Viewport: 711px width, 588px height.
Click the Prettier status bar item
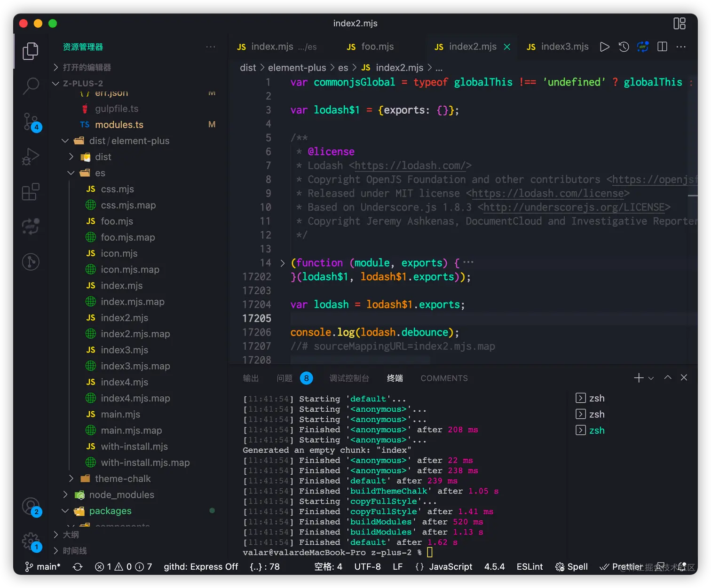(x=621, y=567)
